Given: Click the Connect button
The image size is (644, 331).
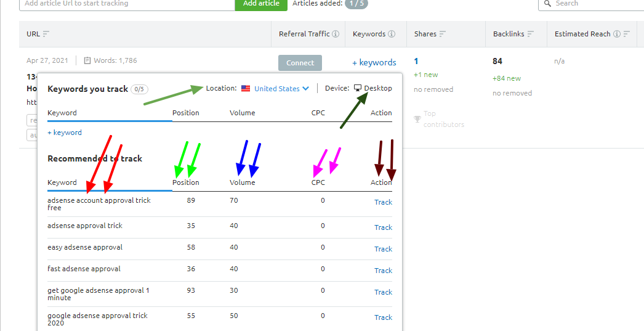Looking at the screenshot, I should pyautogui.click(x=300, y=63).
